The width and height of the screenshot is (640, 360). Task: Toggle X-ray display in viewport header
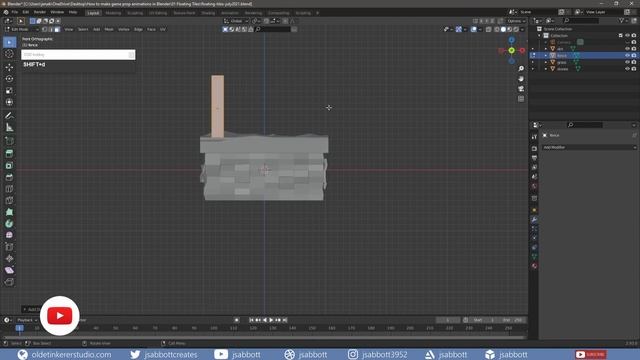489,29
